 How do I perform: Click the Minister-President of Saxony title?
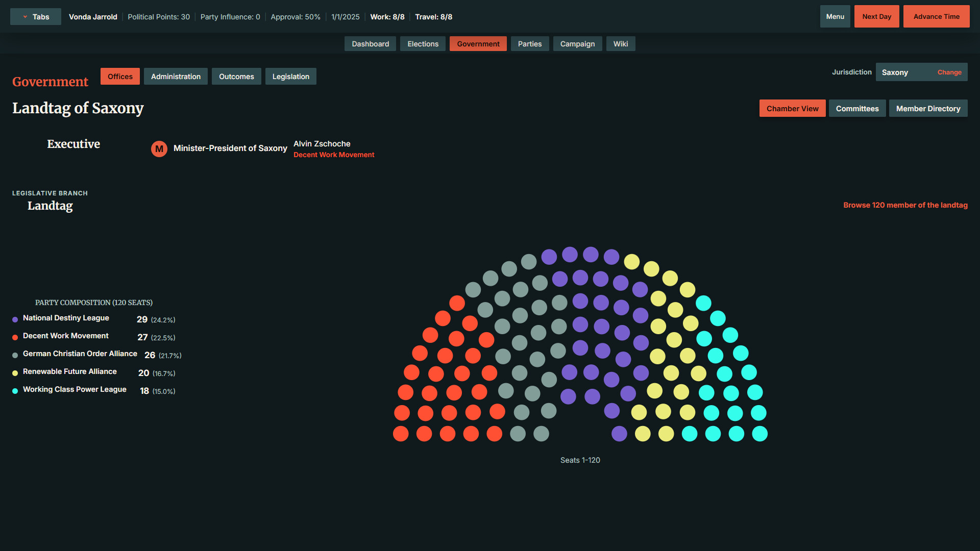[230, 148]
